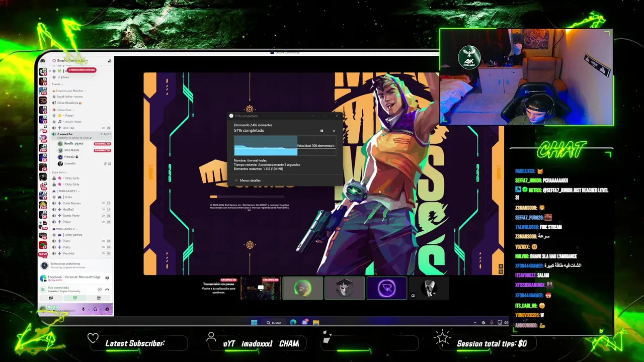Open activities button in the voice panel

(99, 298)
